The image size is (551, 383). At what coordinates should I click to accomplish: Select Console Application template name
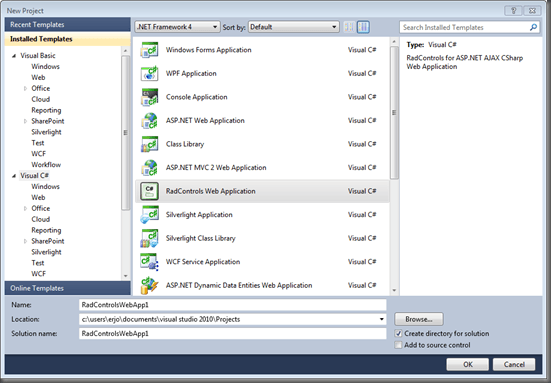click(196, 97)
